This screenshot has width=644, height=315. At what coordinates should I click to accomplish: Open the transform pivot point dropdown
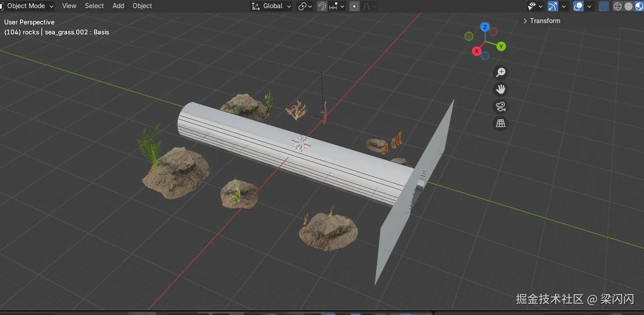305,6
